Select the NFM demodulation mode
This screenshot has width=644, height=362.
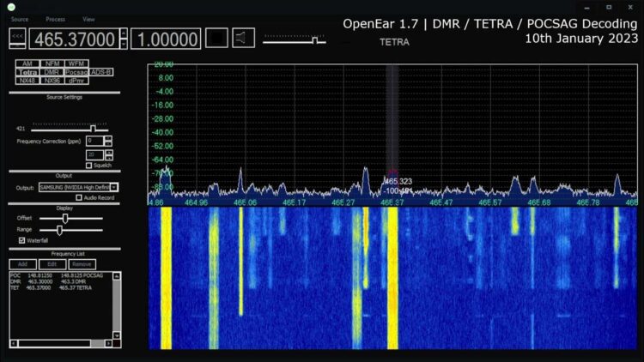52,64
